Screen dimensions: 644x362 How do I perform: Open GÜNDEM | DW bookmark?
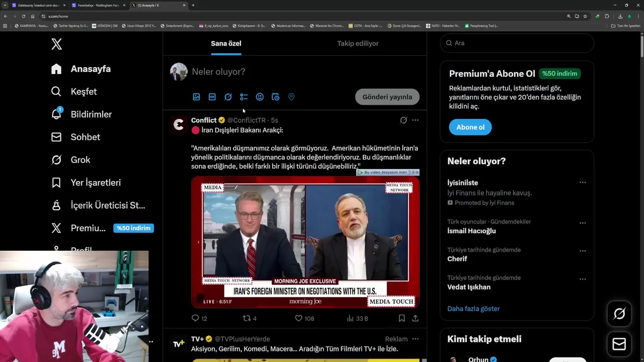click(105, 26)
